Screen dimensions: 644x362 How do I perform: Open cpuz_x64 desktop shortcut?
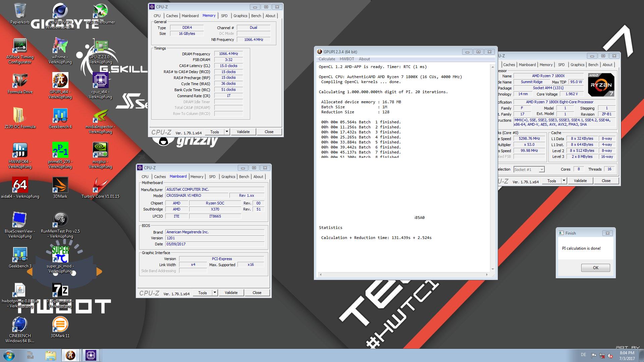100,86
